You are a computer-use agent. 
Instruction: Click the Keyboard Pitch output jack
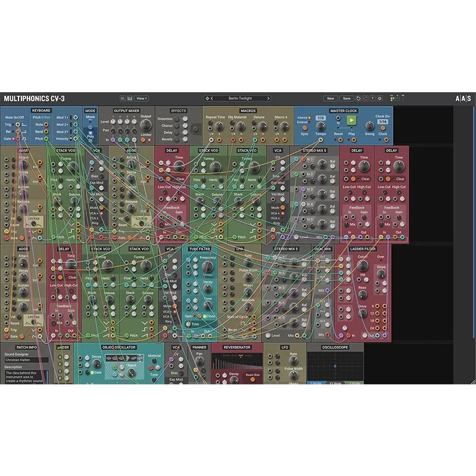pyautogui.click(x=46, y=139)
